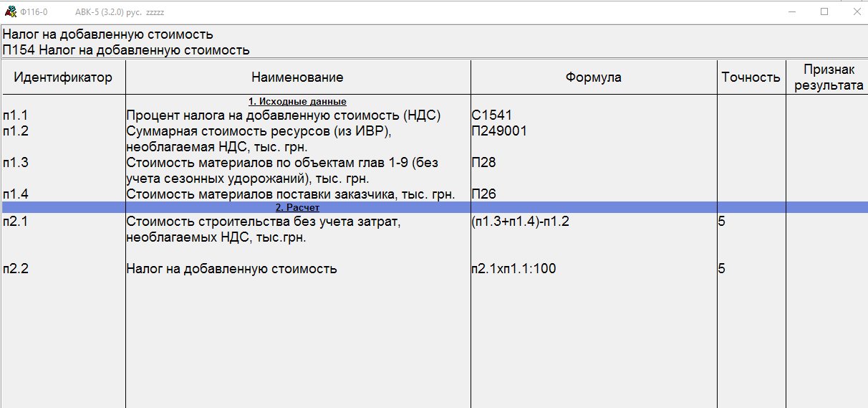Screen dimensions: 868x408
Task: Click formula П28 cell
Action: coord(484,163)
